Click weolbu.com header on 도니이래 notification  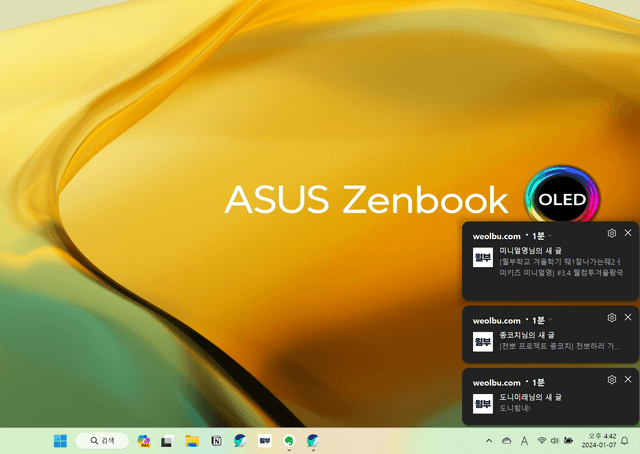coord(497,383)
